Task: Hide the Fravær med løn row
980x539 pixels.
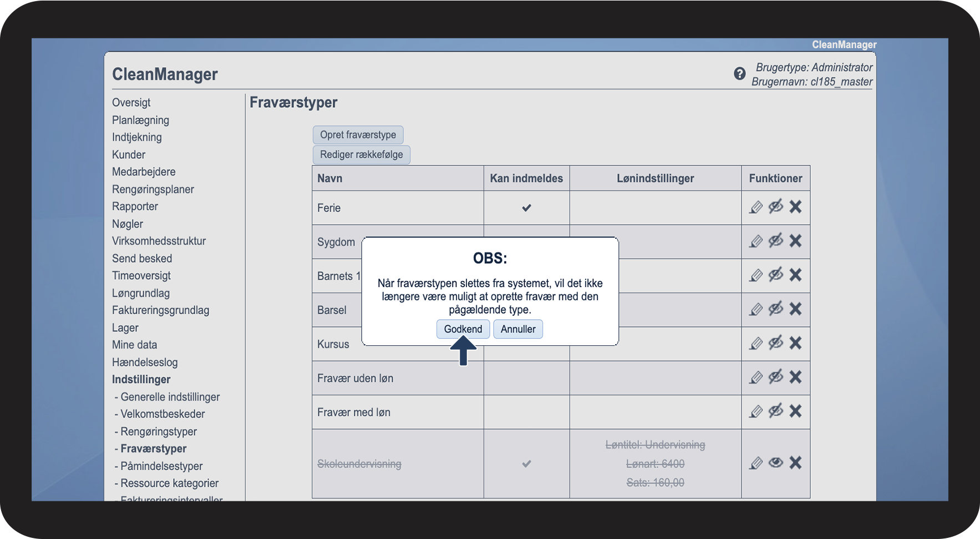Action: tap(776, 411)
